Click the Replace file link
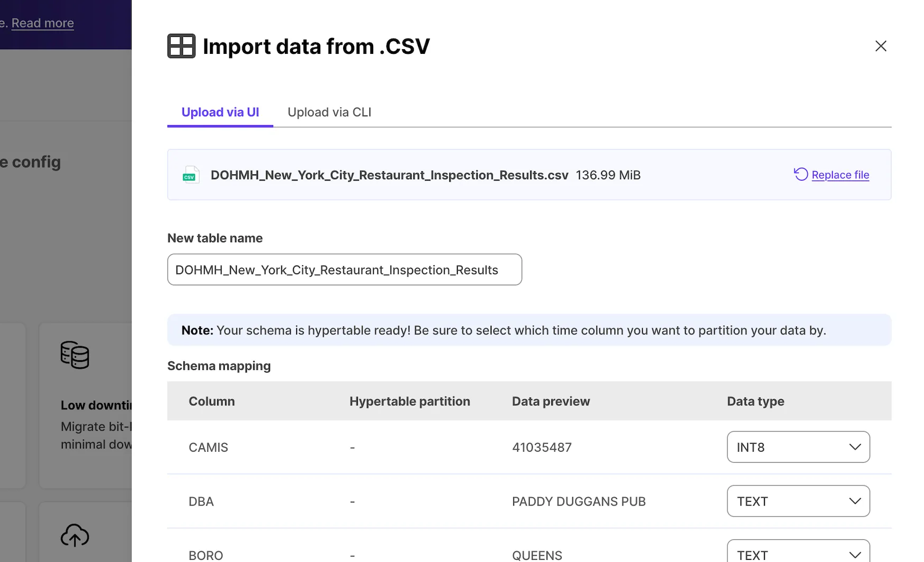Viewport: 924px width, 562px height. coord(840,175)
